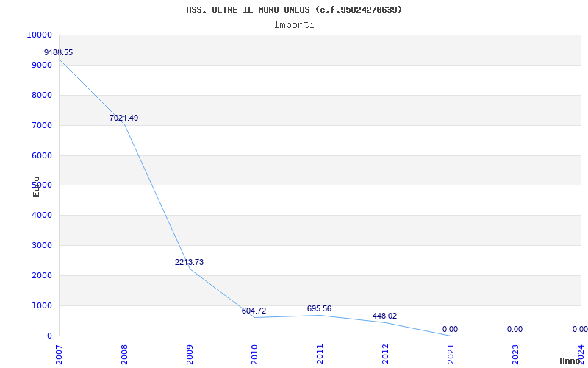
Task: Click the 2021 x-axis label
Action: (x=451, y=354)
